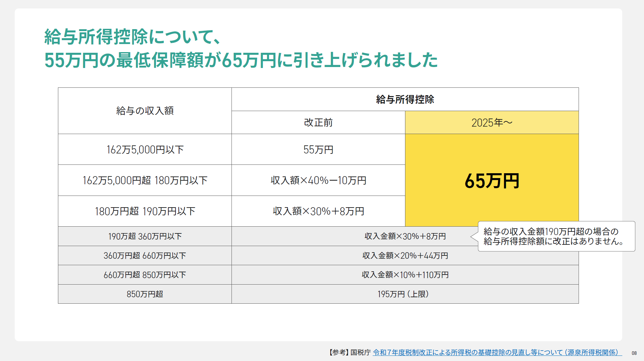The height and width of the screenshot is (361, 644).
Task: Select the 850万円超 bottom row
Action: (144, 294)
